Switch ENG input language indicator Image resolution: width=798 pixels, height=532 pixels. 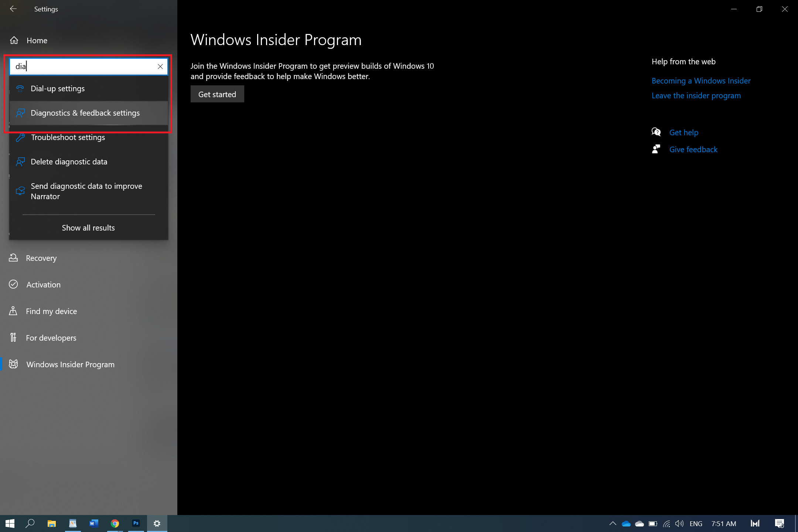click(x=696, y=524)
